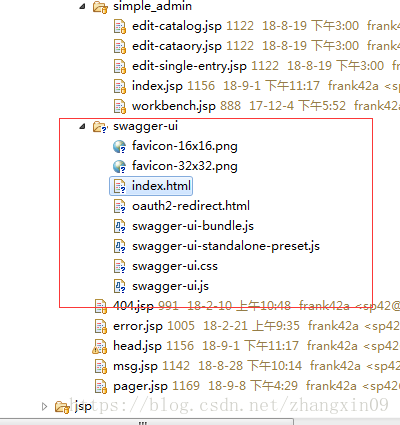The width and height of the screenshot is (400, 425).
Task: Select pager.jsp in the tree
Action: pos(140,386)
